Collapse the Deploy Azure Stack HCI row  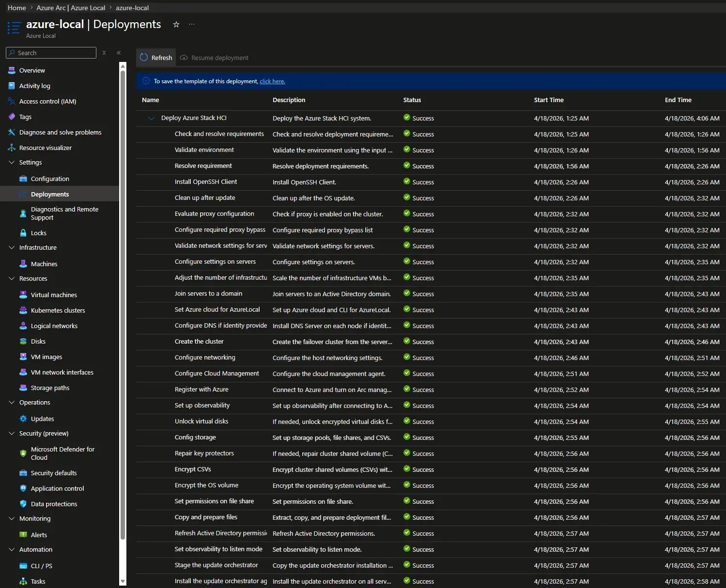click(x=151, y=118)
